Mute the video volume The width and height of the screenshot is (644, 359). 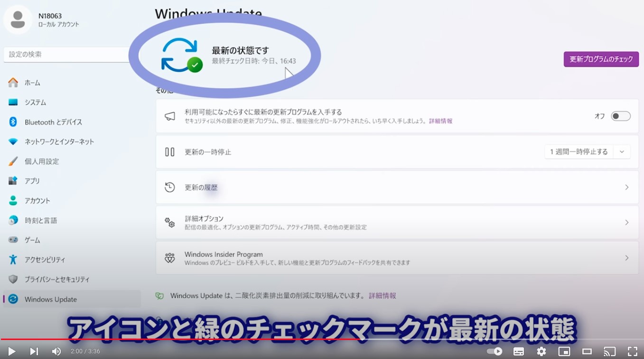coord(56,351)
